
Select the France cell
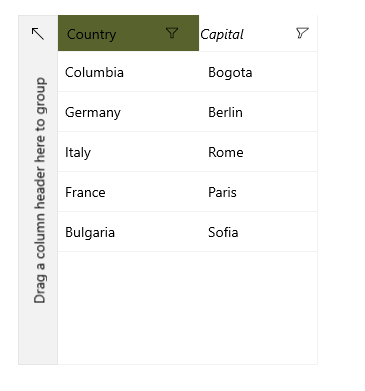(128, 192)
